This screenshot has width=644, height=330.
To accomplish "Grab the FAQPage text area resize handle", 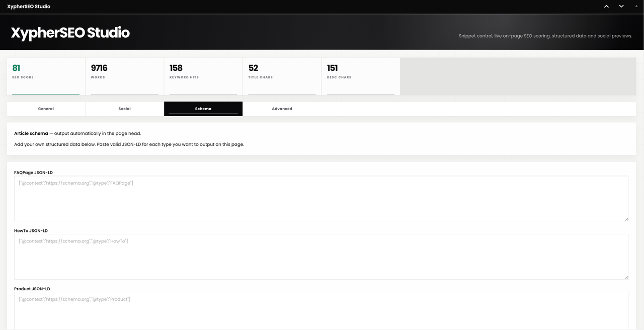I will pos(626,218).
